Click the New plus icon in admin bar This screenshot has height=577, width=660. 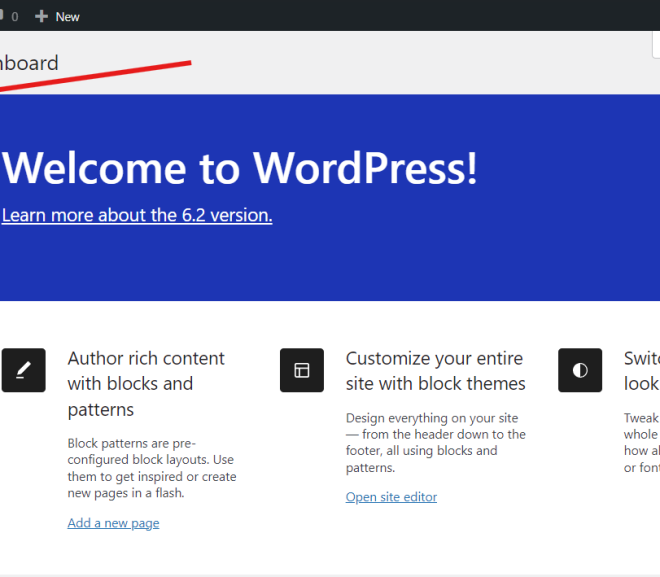(41, 16)
